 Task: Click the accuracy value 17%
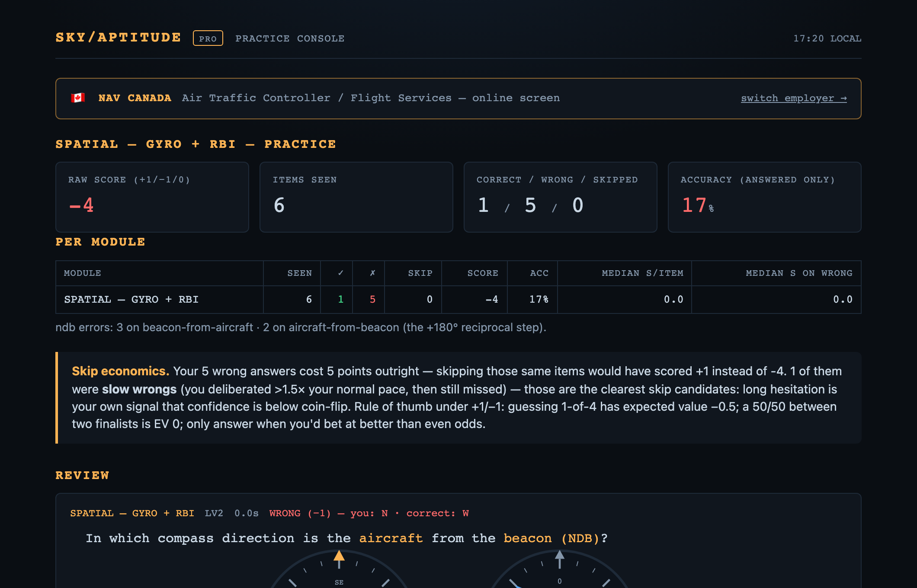pyautogui.click(x=697, y=205)
